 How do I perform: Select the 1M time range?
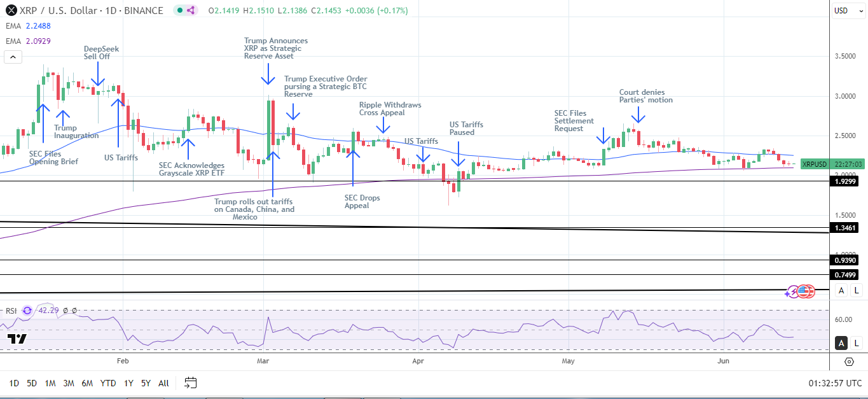50,383
